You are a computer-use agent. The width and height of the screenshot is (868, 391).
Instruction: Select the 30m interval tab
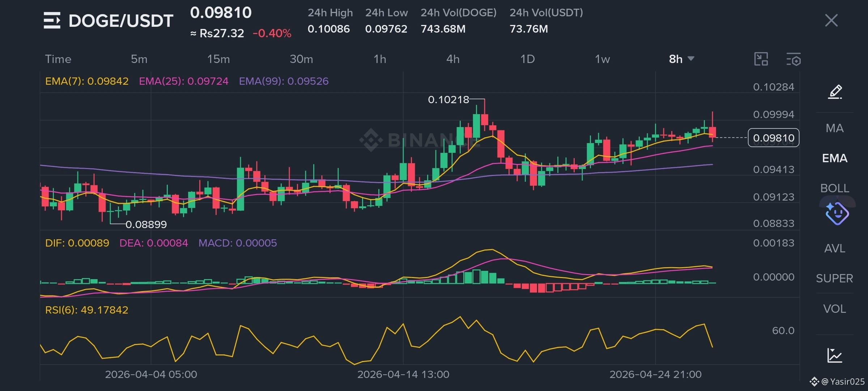tap(301, 59)
